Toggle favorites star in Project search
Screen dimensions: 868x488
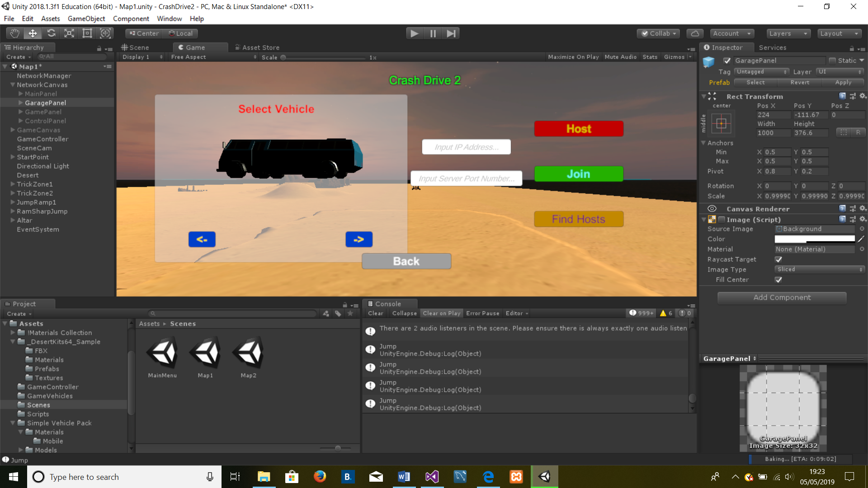click(350, 314)
